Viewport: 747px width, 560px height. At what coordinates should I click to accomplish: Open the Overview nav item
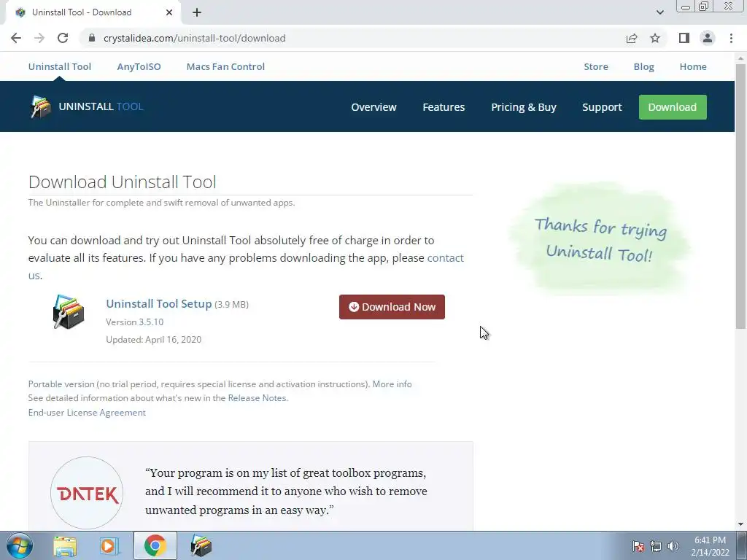[x=373, y=107]
